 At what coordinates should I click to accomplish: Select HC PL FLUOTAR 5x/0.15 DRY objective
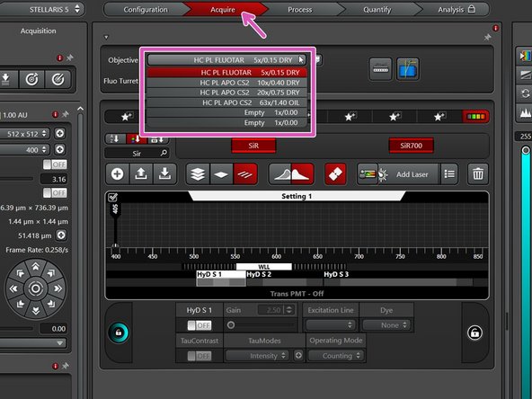227,73
